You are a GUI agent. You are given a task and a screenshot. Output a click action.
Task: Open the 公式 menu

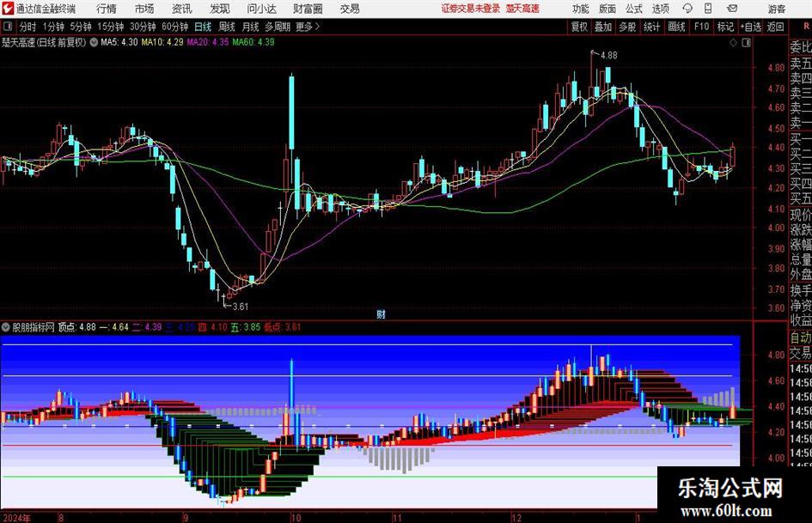coord(634,9)
